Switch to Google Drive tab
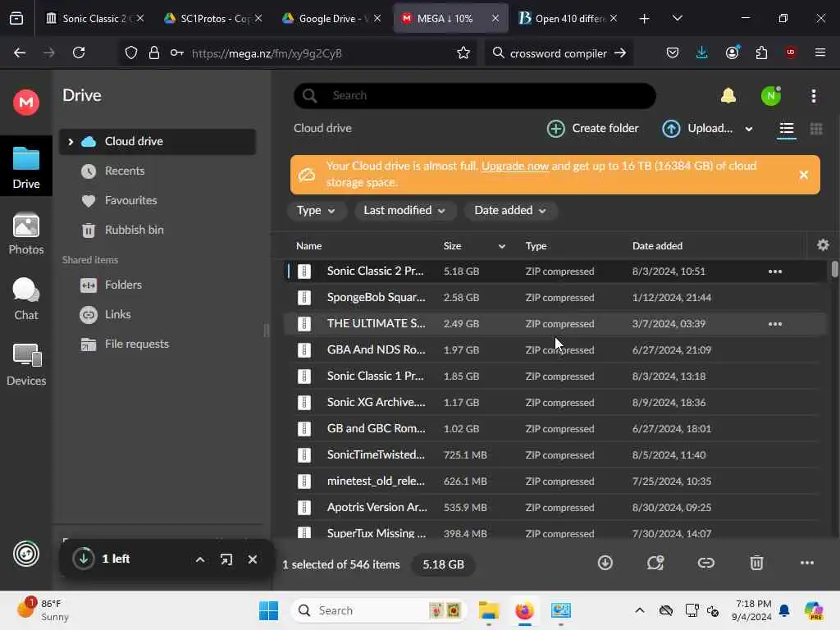Screen dimensions: 840x630 point(332,18)
